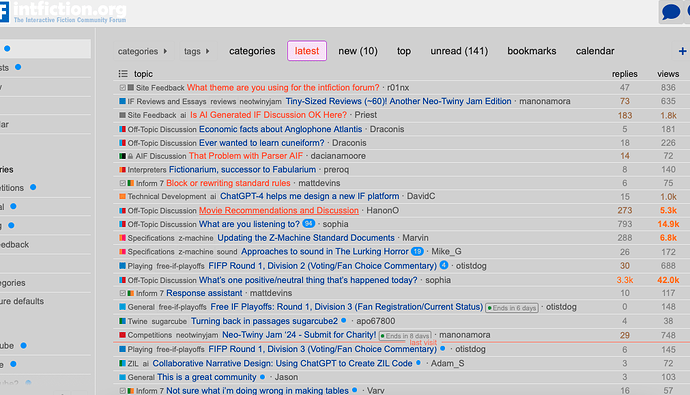Click solved checkbox icon on Response assistant row
This screenshot has height=395, width=690.
click(x=123, y=293)
